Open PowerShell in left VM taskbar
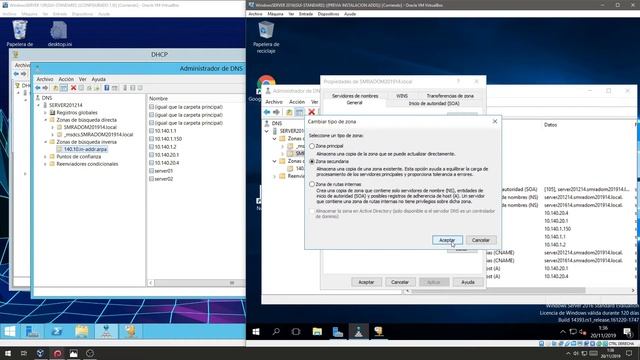Image resolution: width=640 pixels, height=360 pixels. pos(57,331)
